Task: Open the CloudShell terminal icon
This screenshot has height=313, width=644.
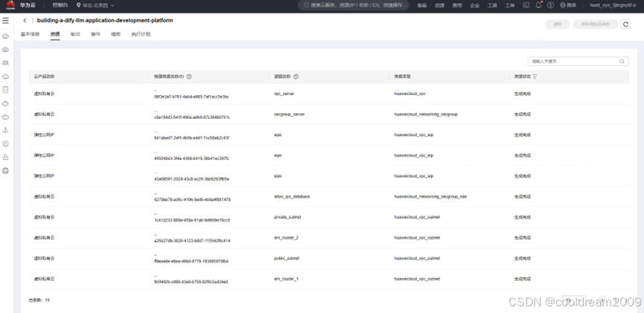Action: tap(526, 5)
